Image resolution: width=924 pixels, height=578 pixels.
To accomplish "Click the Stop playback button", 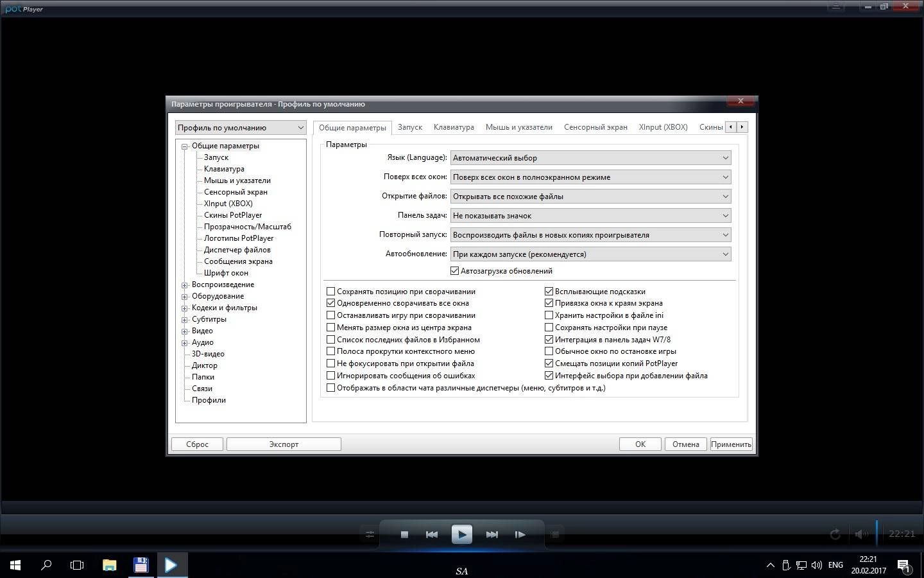I will [404, 534].
